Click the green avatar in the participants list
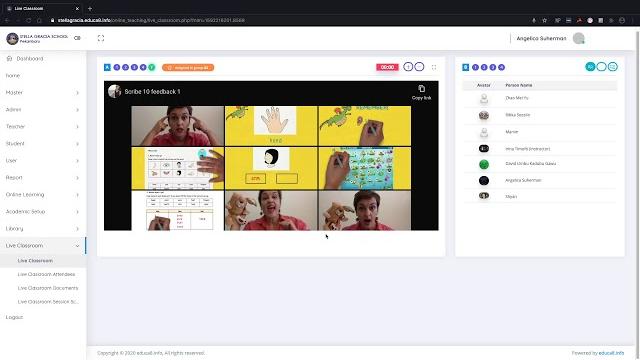The width and height of the screenshot is (640, 360). 484,164
